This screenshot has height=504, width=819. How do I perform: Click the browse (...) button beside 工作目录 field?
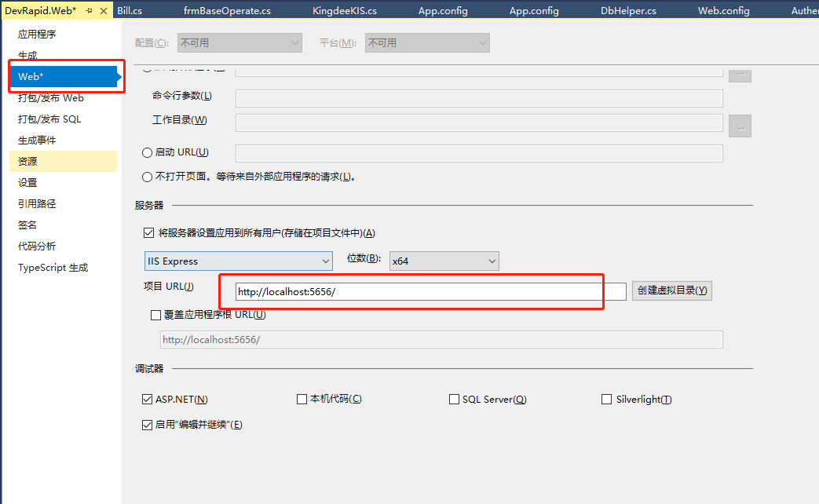coord(740,124)
